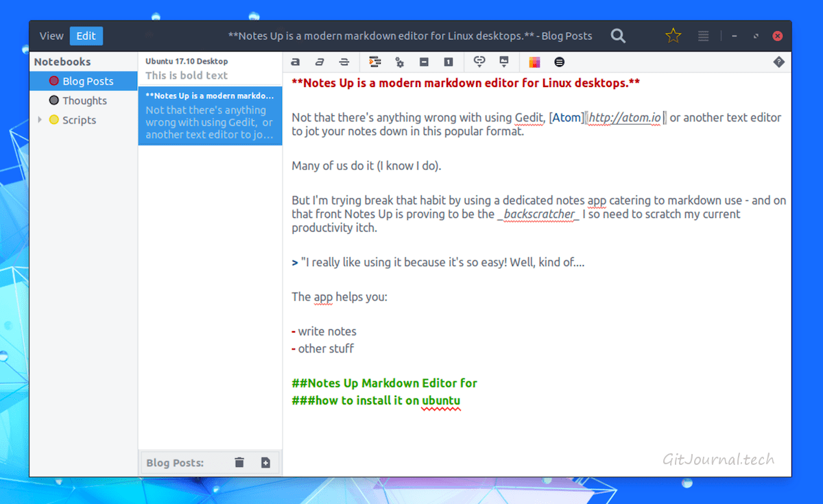Click the '- write notes' list line
823x504 pixels.
pos(324,331)
